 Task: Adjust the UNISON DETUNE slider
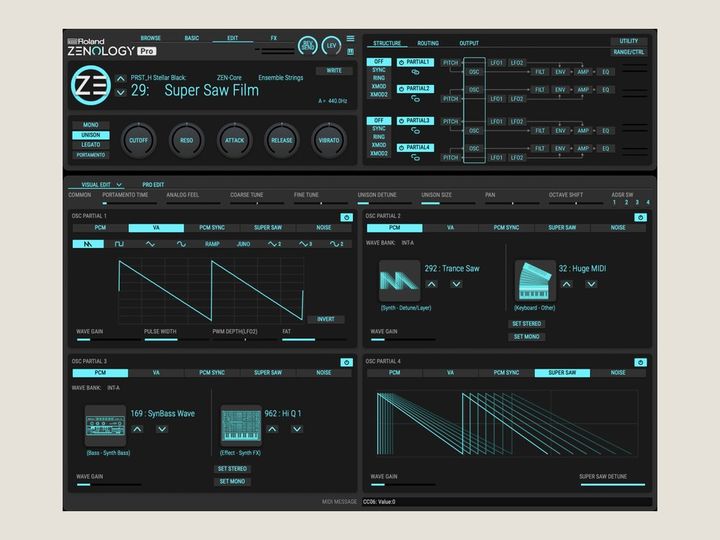(x=385, y=203)
